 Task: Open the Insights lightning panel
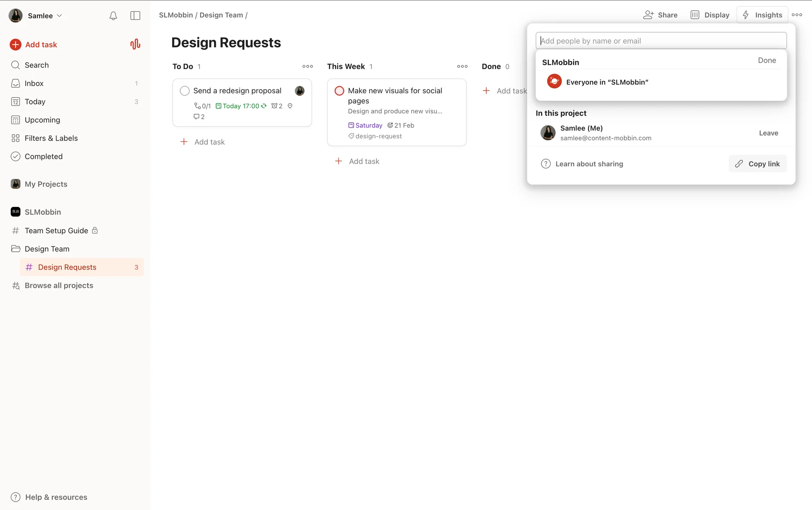[762, 15]
